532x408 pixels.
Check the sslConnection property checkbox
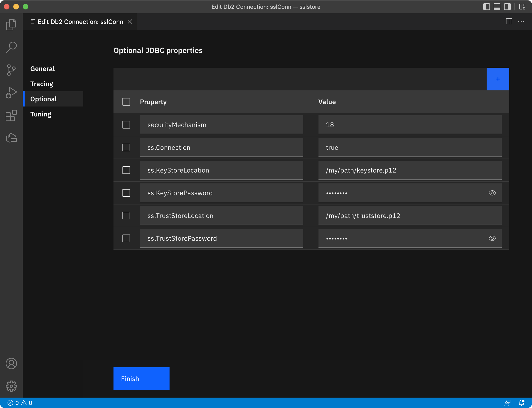(x=126, y=147)
